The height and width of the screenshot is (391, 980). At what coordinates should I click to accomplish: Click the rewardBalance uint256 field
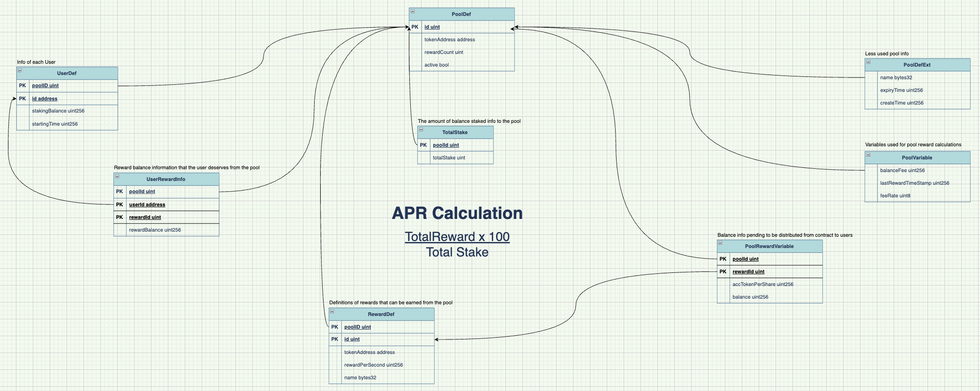[x=155, y=230]
